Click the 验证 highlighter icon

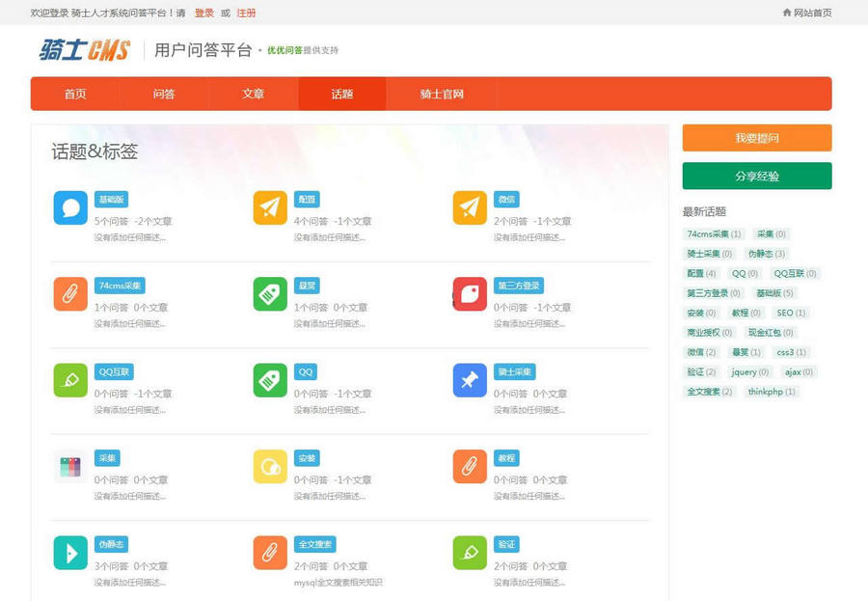tap(469, 553)
